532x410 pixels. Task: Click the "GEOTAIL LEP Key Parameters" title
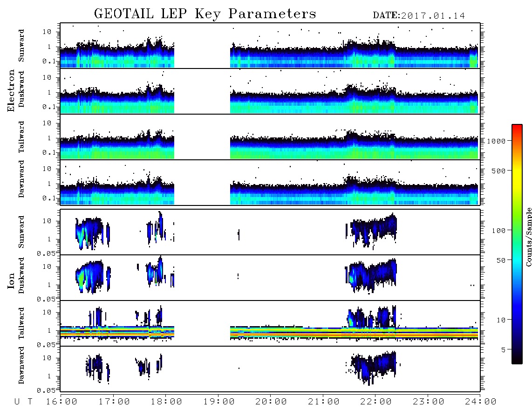[x=205, y=14]
